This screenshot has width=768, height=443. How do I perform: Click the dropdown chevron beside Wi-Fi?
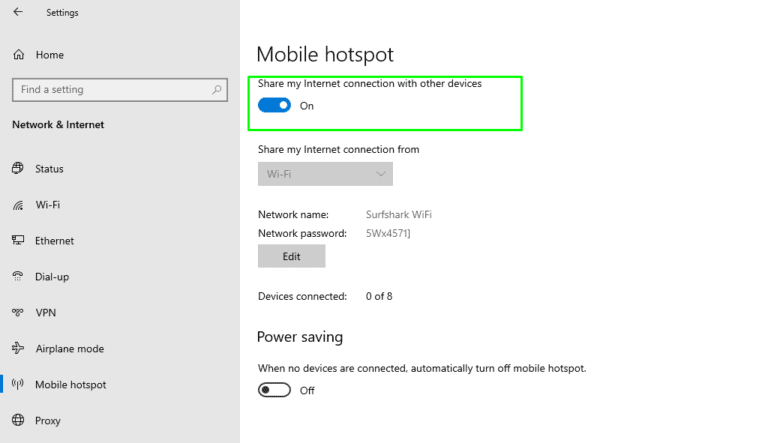tap(380, 174)
